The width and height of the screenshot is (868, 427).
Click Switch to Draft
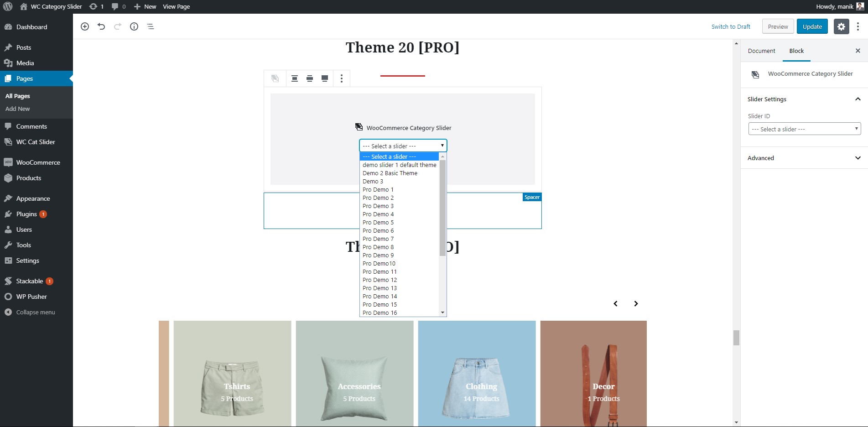point(731,26)
